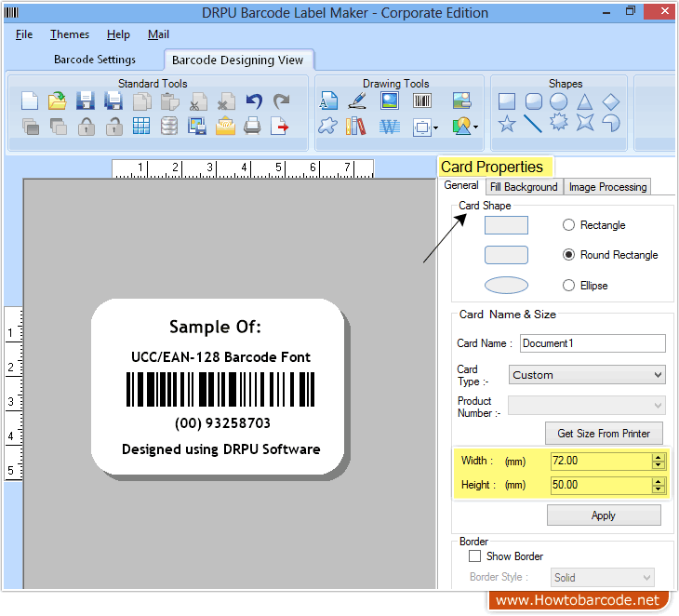Open a file with the folder icon

[57, 100]
